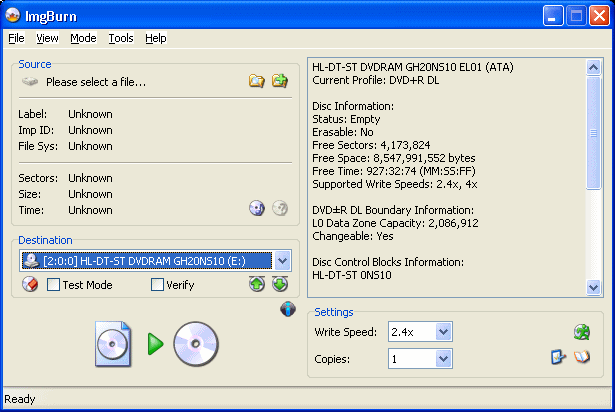Open the Copies dropdown

pyautogui.click(x=444, y=359)
